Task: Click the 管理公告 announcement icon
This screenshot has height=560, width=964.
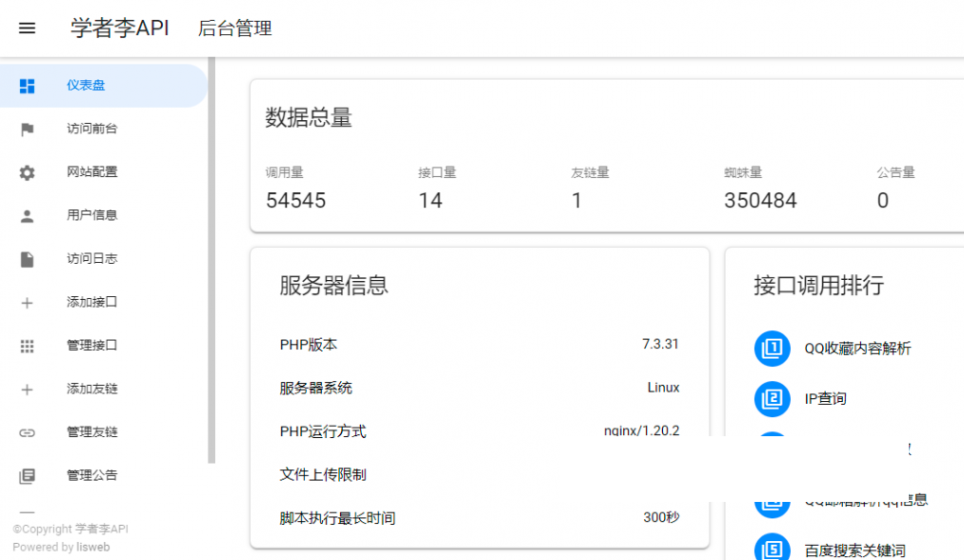Action: tap(29, 475)
